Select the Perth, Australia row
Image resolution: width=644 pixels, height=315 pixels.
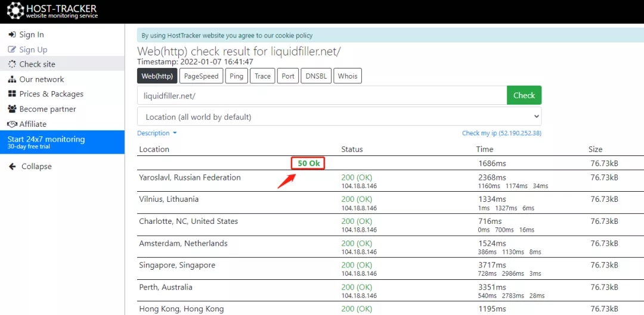(390, 291)
